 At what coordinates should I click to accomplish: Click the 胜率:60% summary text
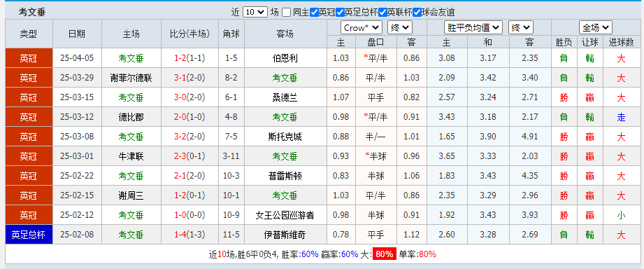pos(300,254)
